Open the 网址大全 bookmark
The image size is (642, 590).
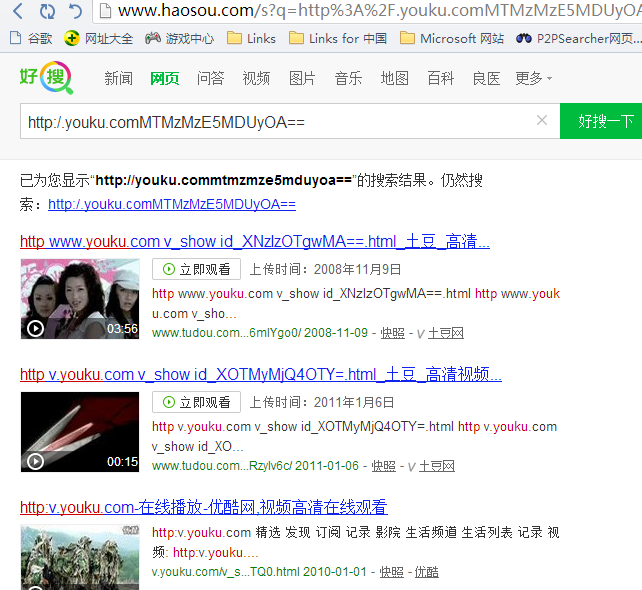[99, 38]
